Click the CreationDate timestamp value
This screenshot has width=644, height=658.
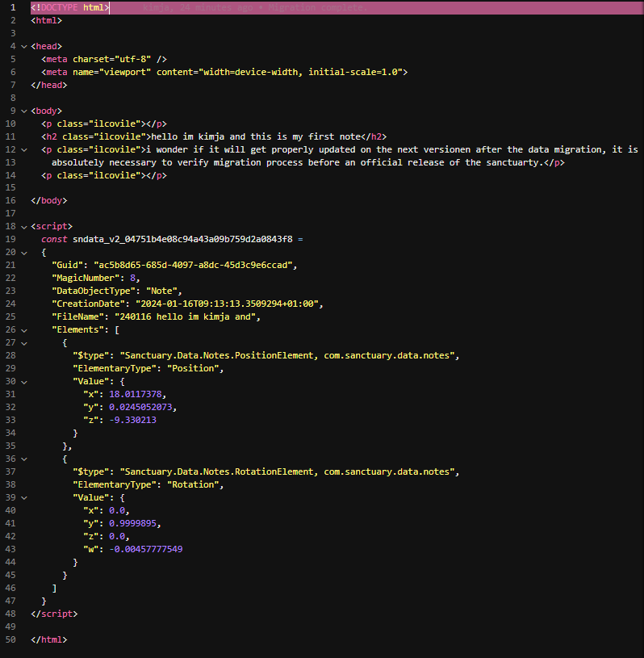click(x=227, y=304)
